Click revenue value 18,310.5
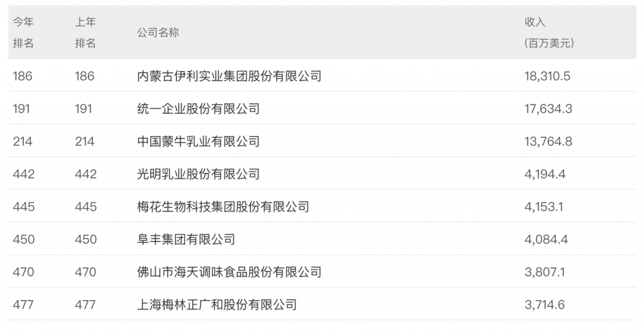 [x=547, y=76]
